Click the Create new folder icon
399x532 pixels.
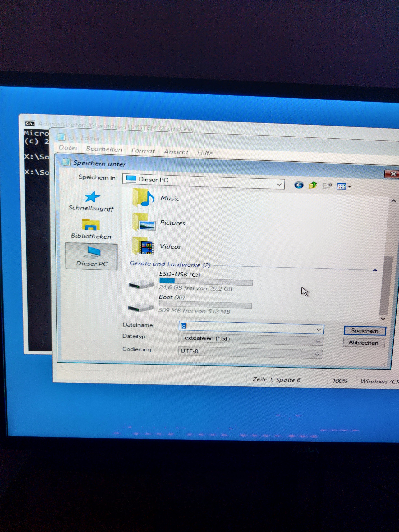[327, 186]
